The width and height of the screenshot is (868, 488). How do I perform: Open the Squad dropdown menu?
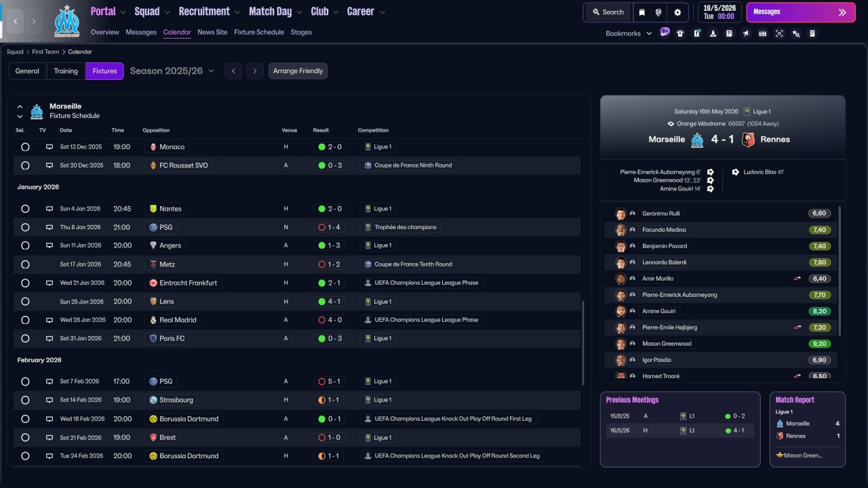(153, 12)
